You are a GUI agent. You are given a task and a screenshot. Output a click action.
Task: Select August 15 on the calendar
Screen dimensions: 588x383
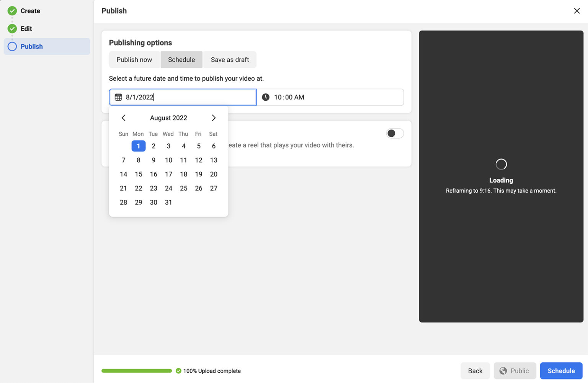point(138,174)
